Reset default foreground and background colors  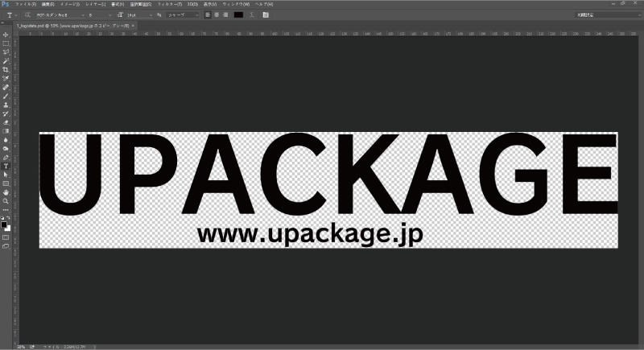[x=3, y=218]
